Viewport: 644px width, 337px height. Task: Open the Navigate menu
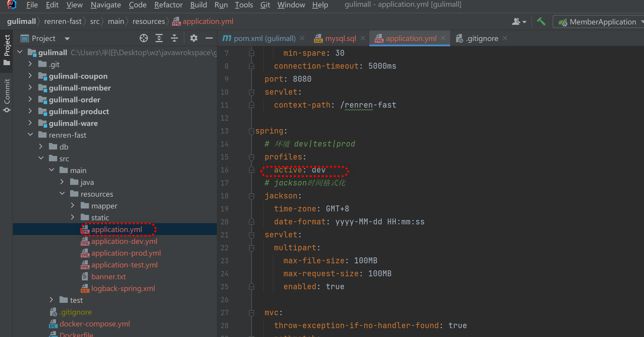coord(106,5)
